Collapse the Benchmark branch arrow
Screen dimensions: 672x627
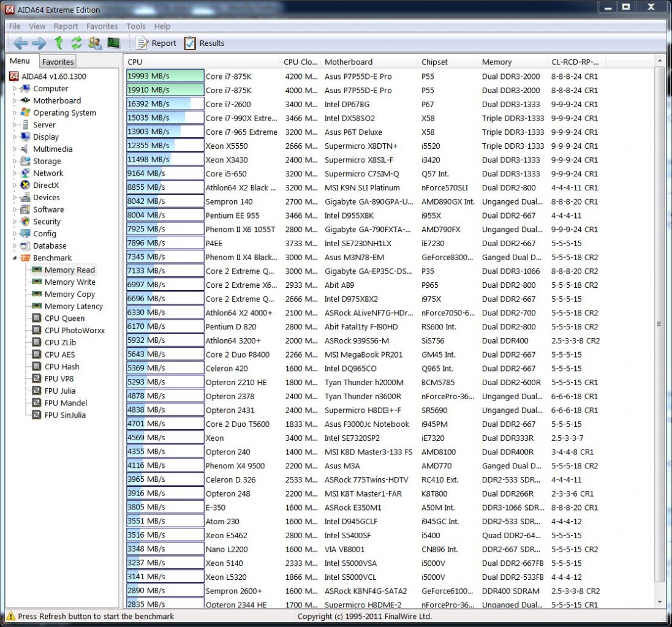point(15,258)
